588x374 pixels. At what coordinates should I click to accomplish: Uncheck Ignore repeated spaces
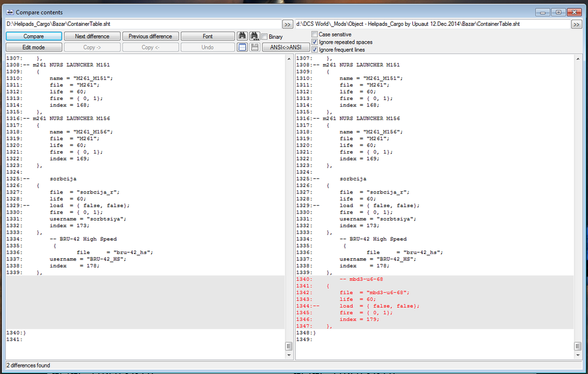pyautogui.click(x=315, y=42)
